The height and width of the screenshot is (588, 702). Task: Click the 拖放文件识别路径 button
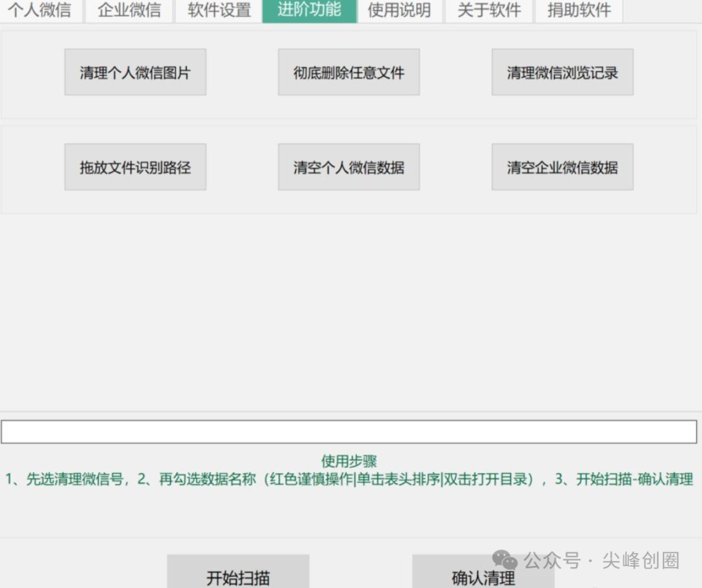coord(135,167)
